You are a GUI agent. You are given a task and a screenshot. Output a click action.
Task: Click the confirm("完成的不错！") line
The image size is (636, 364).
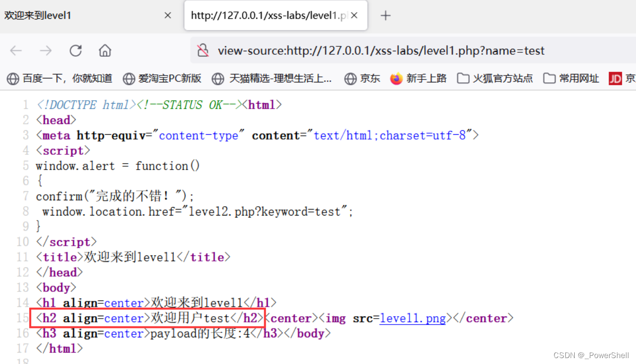pos(116,196)
